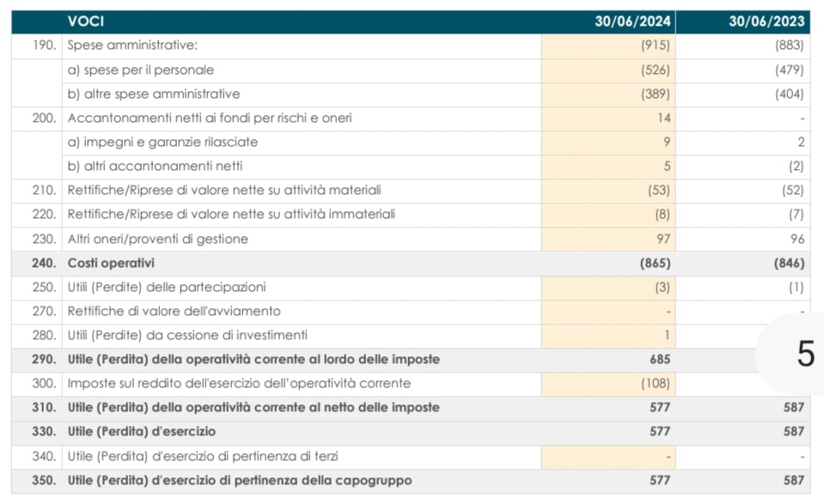Select value 96 in row 230

click(797, 240)
